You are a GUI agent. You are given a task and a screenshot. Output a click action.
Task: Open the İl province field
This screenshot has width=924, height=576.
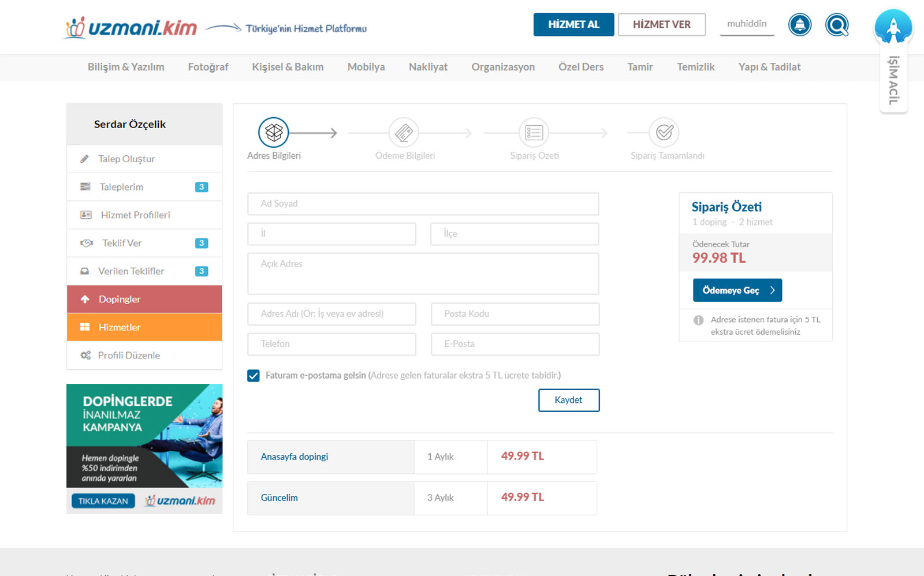coord(331,234)
